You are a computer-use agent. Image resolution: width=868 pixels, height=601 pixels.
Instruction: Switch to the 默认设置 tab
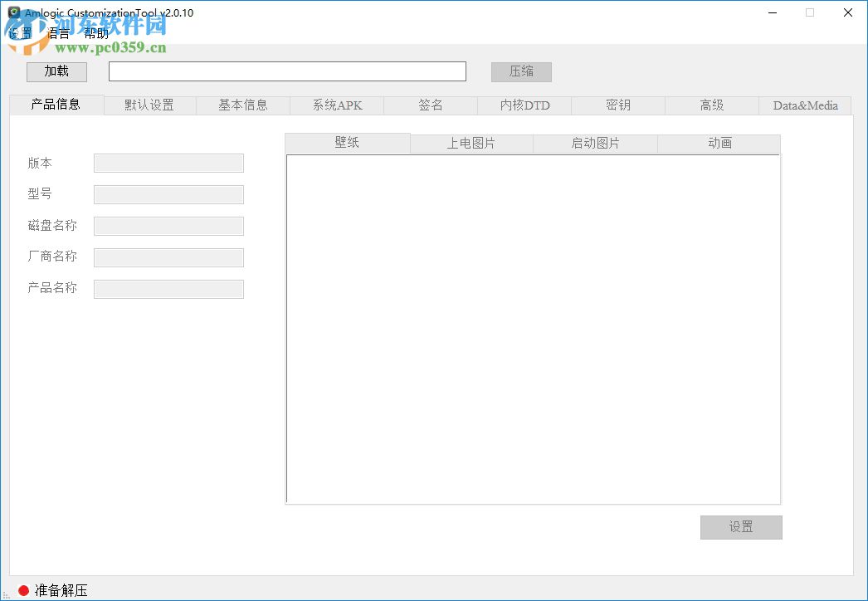(149, 105)
